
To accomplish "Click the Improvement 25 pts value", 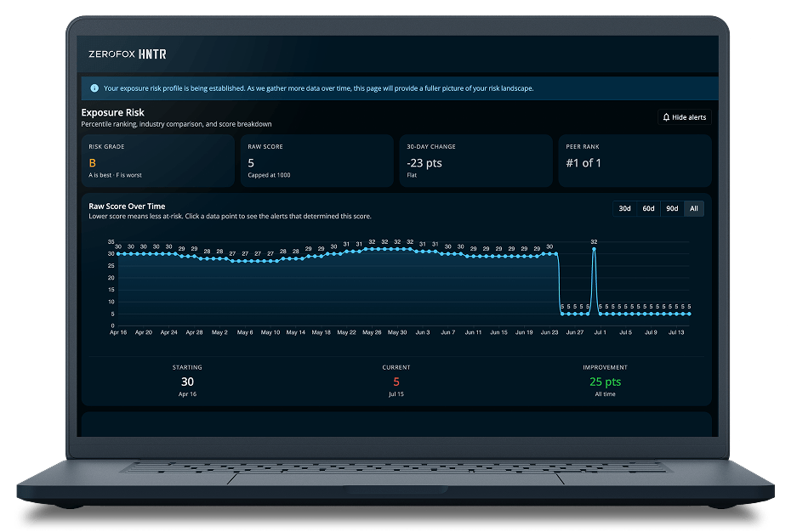I will coord(605,382).
